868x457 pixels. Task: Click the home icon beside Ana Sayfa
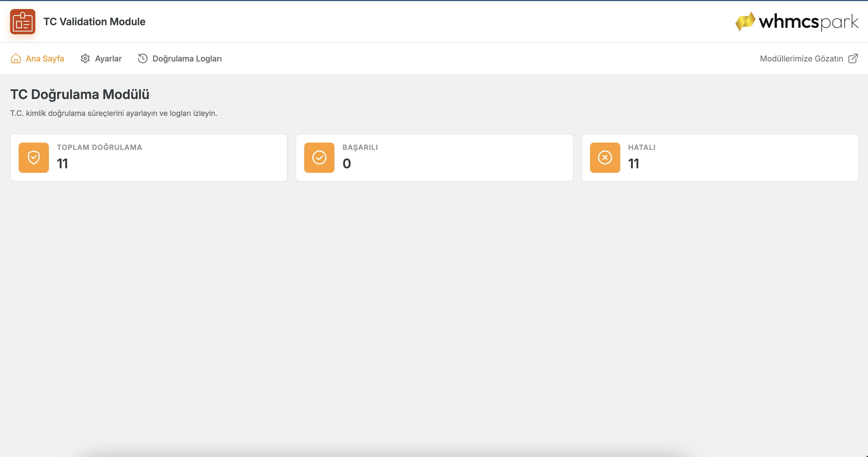16,59
